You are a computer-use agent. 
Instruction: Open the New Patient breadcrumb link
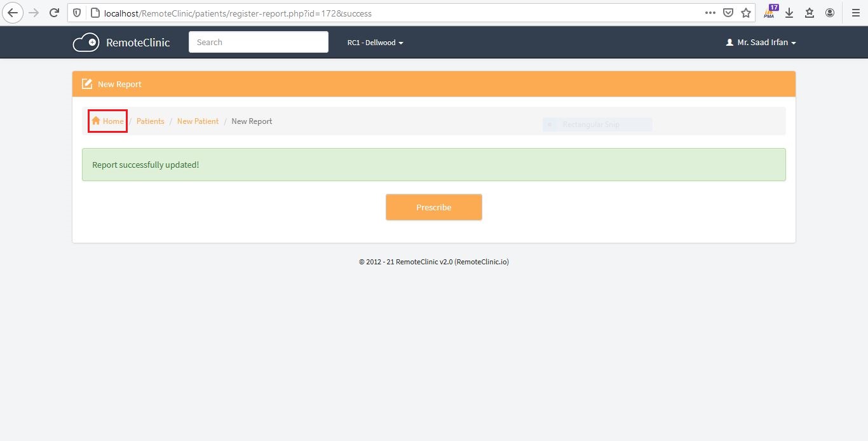click(198, 121)
